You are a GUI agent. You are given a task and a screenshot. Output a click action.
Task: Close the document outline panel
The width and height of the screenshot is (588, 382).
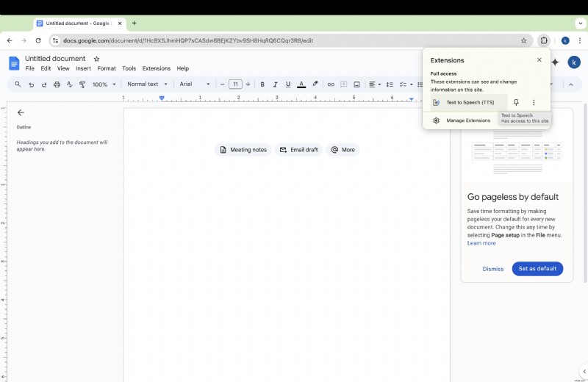(21, 112)
